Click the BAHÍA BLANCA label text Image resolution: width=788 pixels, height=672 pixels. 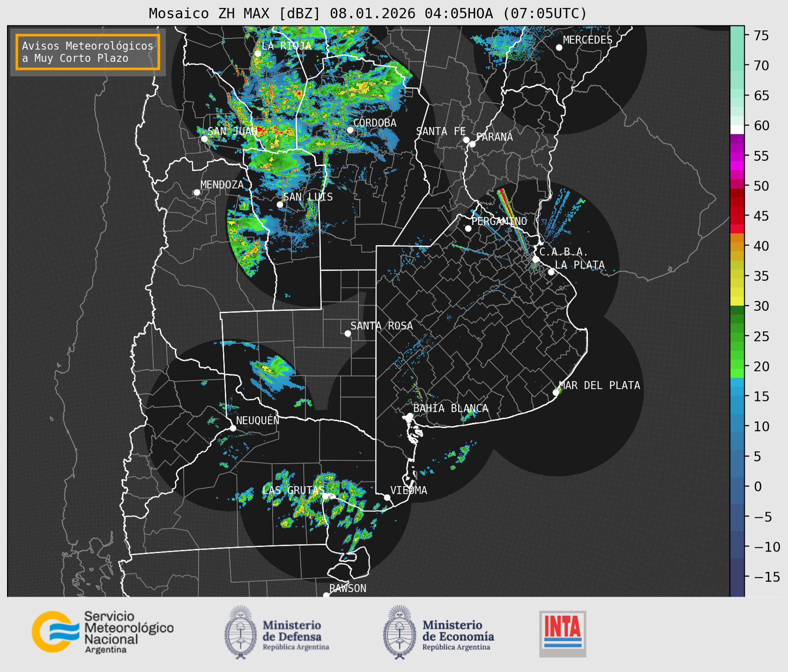[451, 408]
